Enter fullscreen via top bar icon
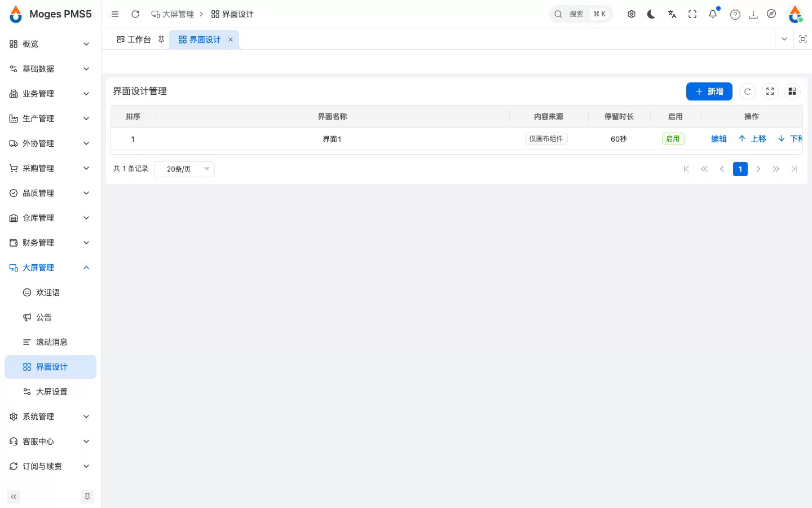The height and width of the screenshot is (508, 812). [692, 14]
